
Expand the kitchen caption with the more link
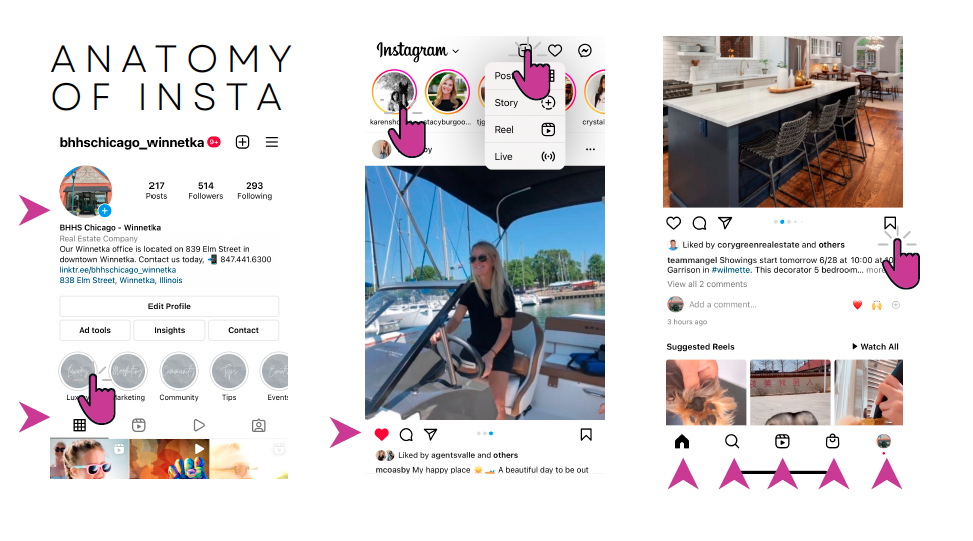(875, 270)
